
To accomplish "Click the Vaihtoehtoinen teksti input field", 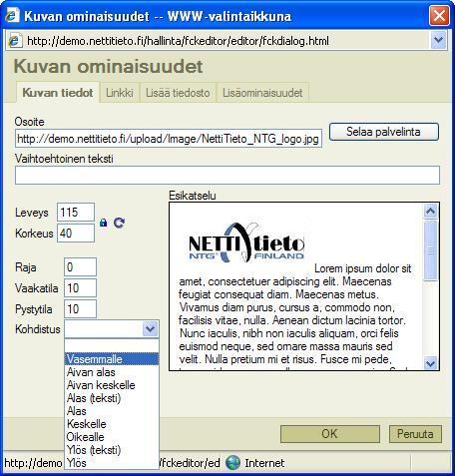I will coord(227,175).
